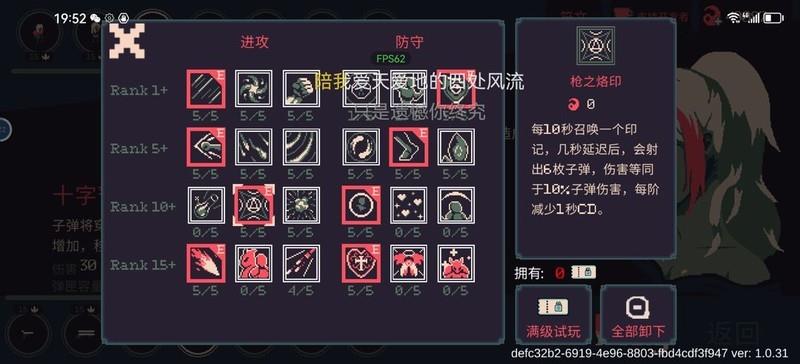The image size is (800, 364).
Task: Select the Rank 10+ potion flask skill at 0/5
Action: tap(206, 205)
